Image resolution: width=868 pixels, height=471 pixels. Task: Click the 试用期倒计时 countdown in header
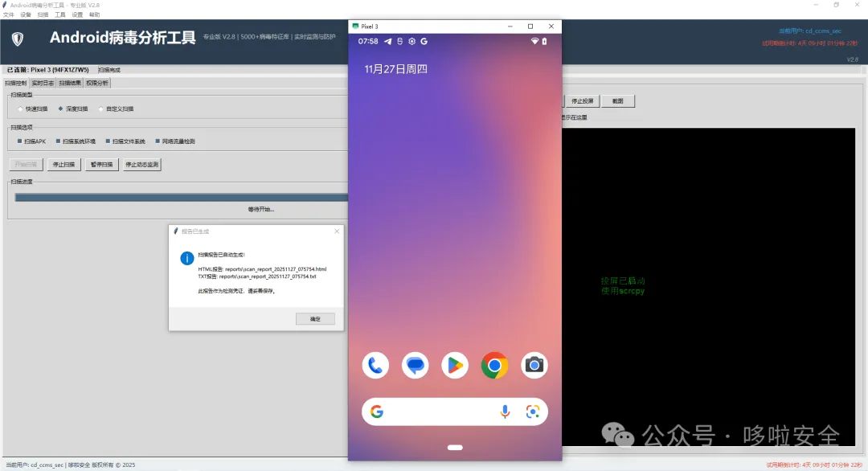click(810, 43)
